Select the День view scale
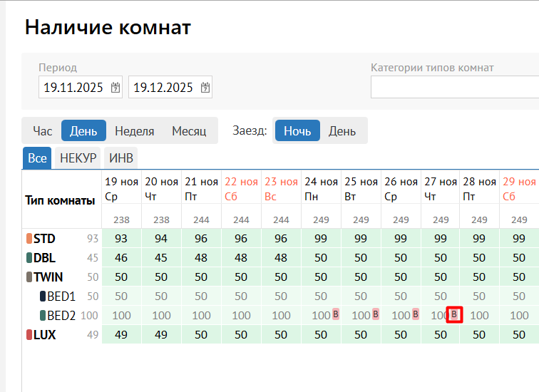The height and width of the screenshot is (392, 539). 83,131
